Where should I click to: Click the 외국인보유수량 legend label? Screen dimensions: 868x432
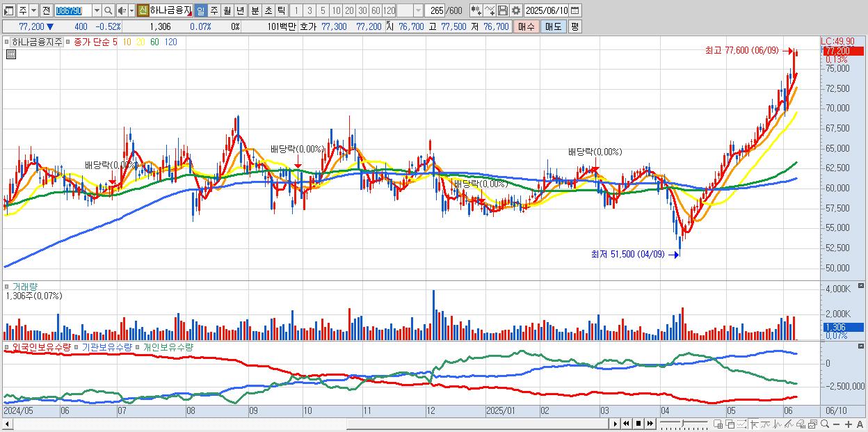(41, 346)
